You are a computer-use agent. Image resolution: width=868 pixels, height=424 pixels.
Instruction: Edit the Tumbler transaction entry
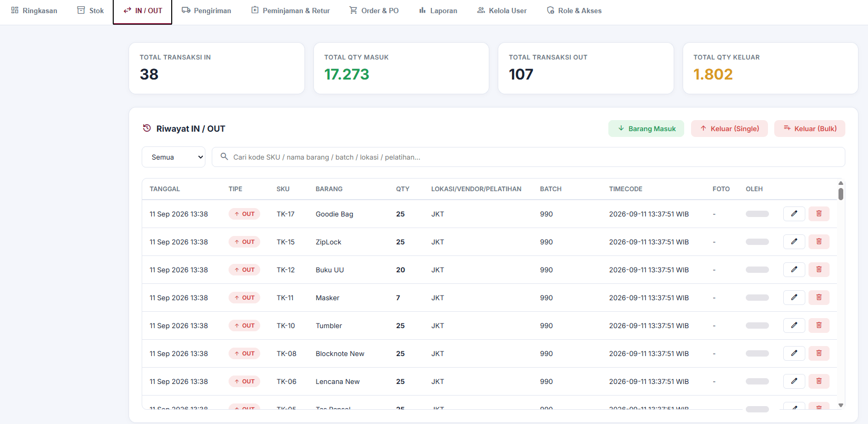click(794, 326)
